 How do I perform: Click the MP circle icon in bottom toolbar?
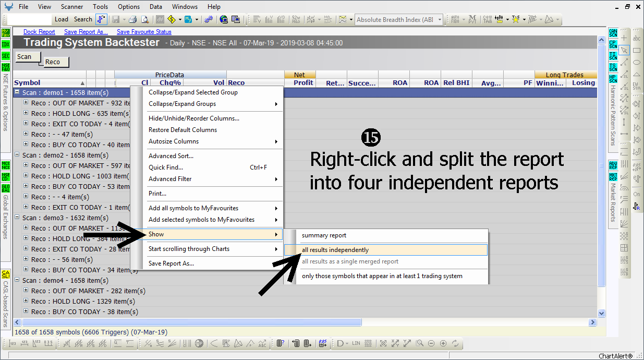pos(199,343)
